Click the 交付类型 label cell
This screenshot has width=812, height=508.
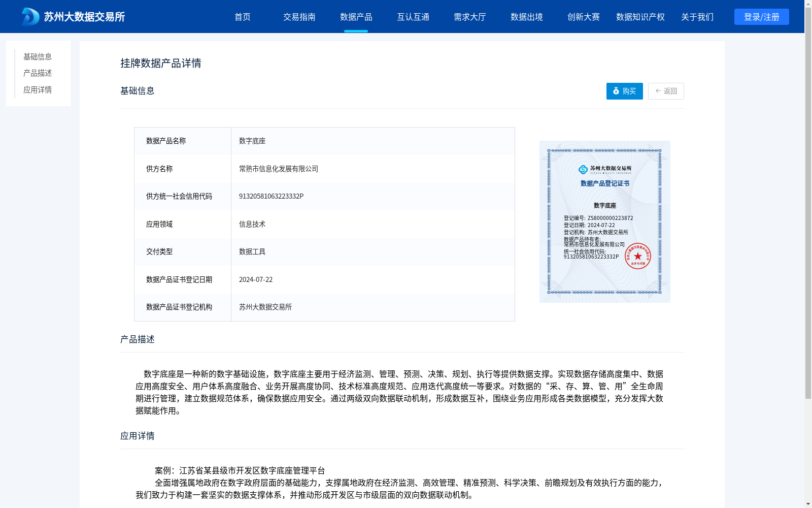(x=183, y=251)
